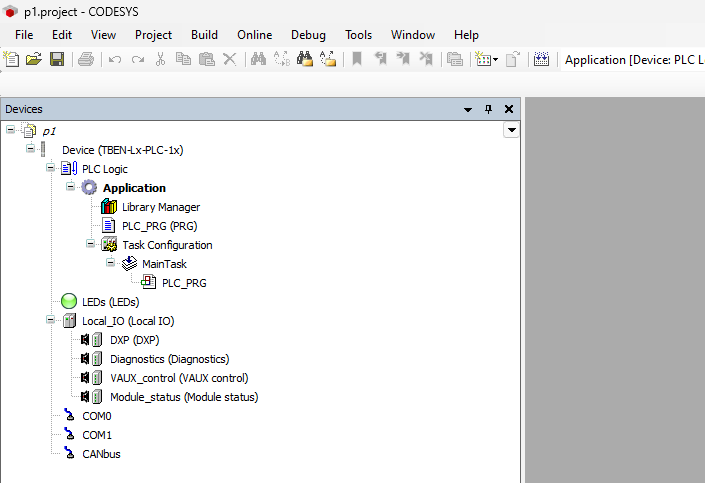Image resolution: width=705 pixels, height=483 pixels.
Task: Open the Project menu
Action: point(153,35)
